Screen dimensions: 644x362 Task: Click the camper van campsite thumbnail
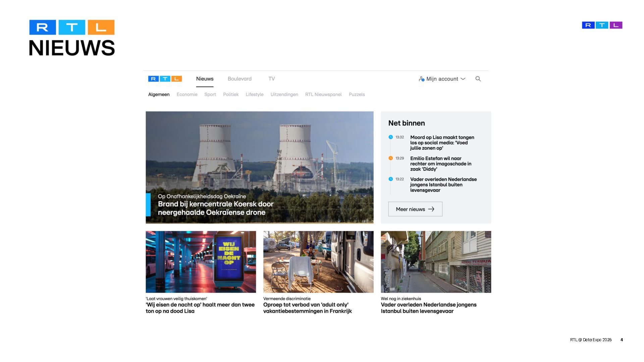coord(318,262)
